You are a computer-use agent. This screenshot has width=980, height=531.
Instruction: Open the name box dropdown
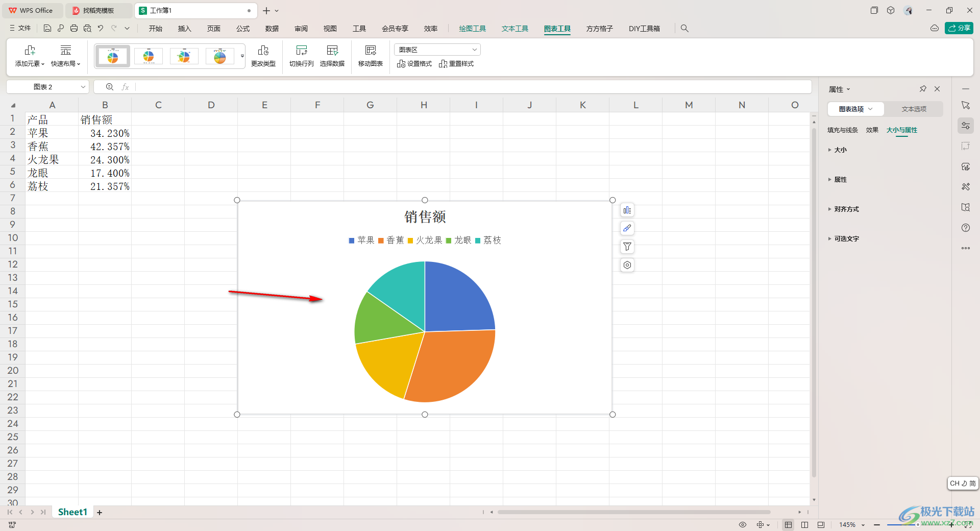pos(83,87)
